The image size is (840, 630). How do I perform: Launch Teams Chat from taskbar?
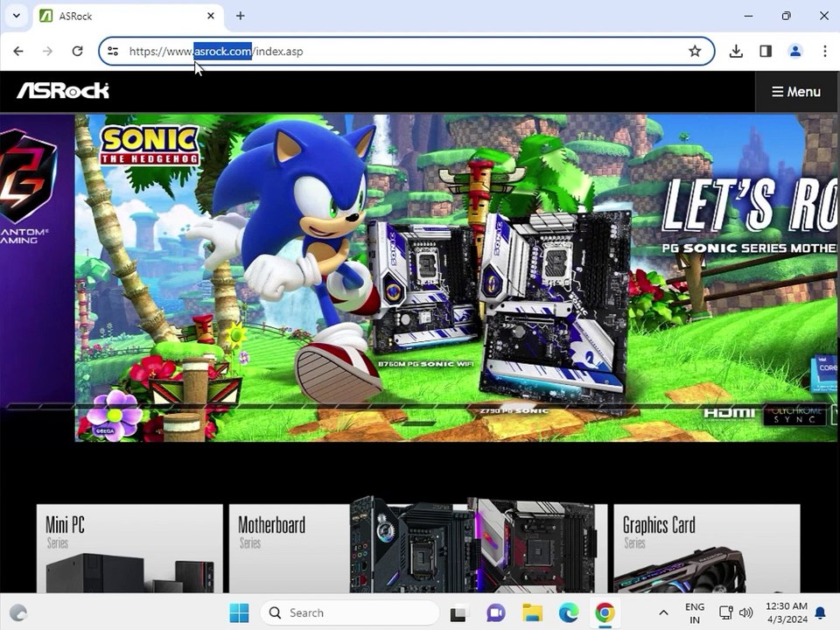[495, 612]
